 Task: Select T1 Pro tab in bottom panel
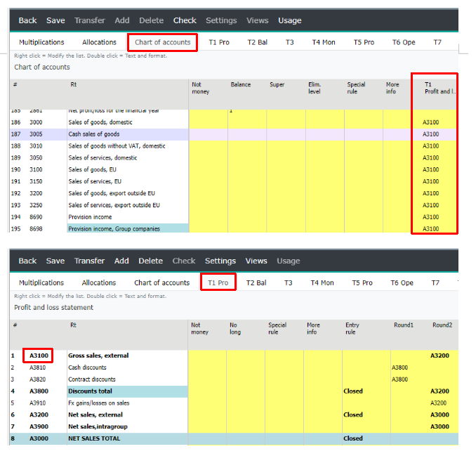coord(218,282)
